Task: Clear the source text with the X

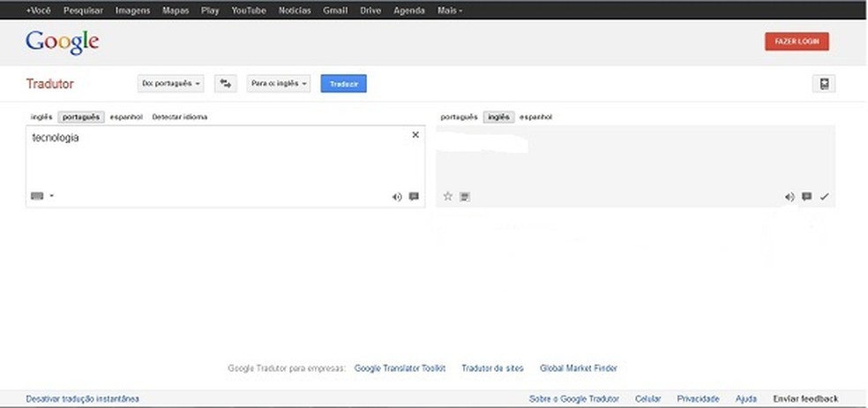Action: click(415, 135)
